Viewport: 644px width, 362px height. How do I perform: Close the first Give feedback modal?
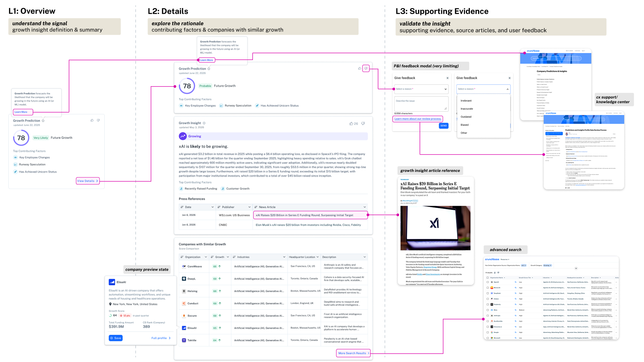tap(447, 78)
